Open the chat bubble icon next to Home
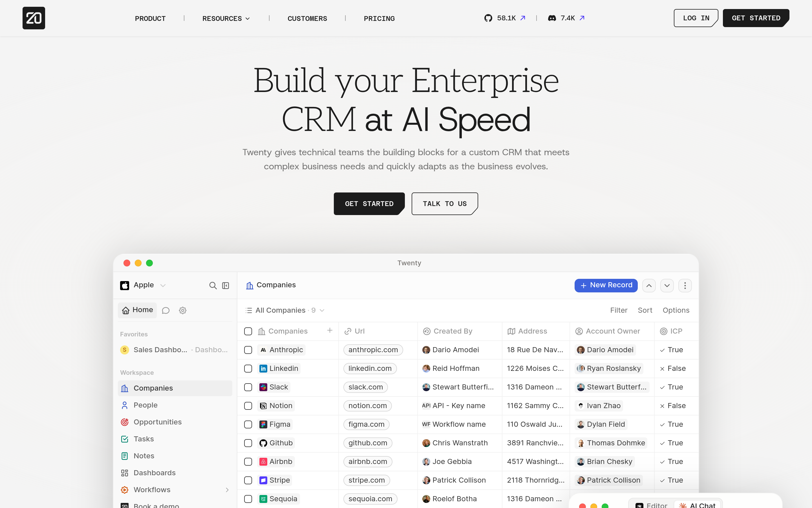The width and height of the screenshot is (812, 508). (x=166, y=310)
